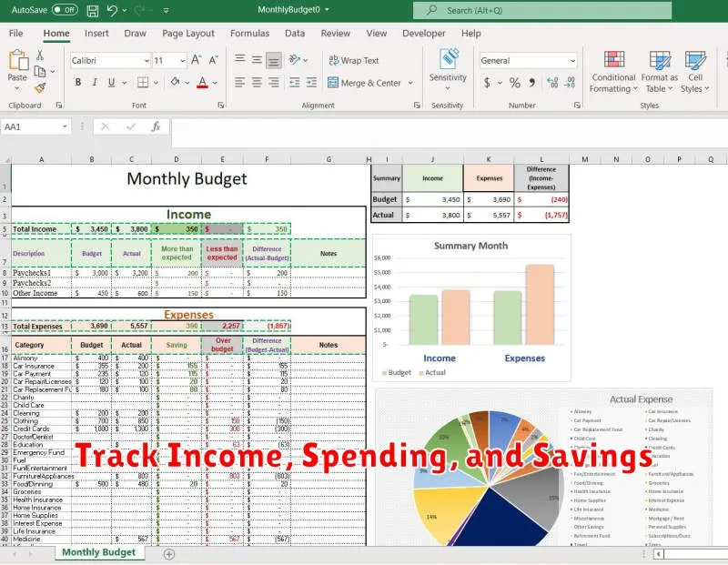Toggle Bold formatting
Image resolution: width=728 pixels, height=565 pixels.
coord(79,83)
